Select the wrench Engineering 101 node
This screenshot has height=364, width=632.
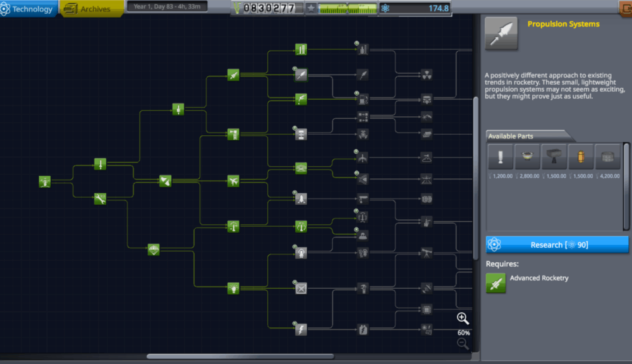point(100,198)
